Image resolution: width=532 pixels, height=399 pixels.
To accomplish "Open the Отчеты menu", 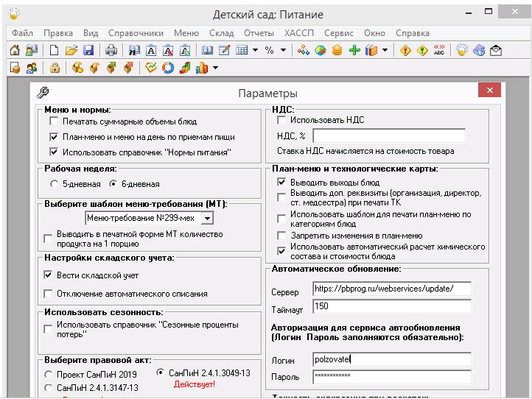I will [x=259, y=33].
